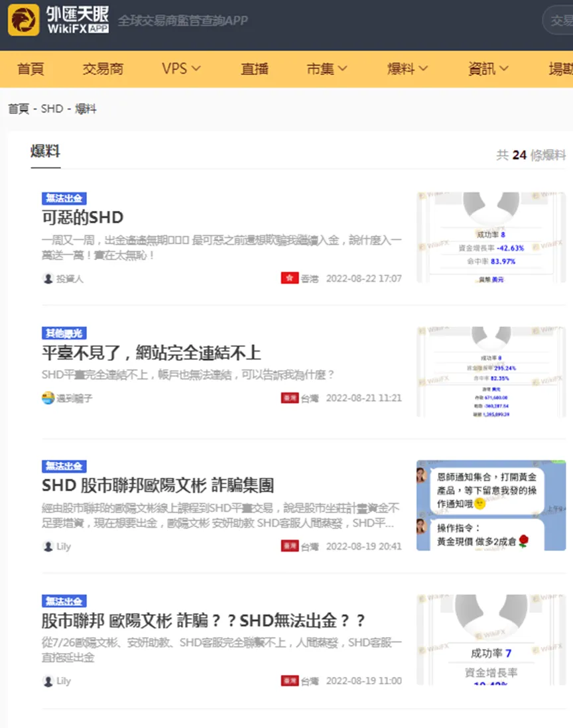The image size is (573, 728).
Task: Click the 從7/26歐陽文彬、安妍助教 excerpt
Action: click(x=222, y=650)
